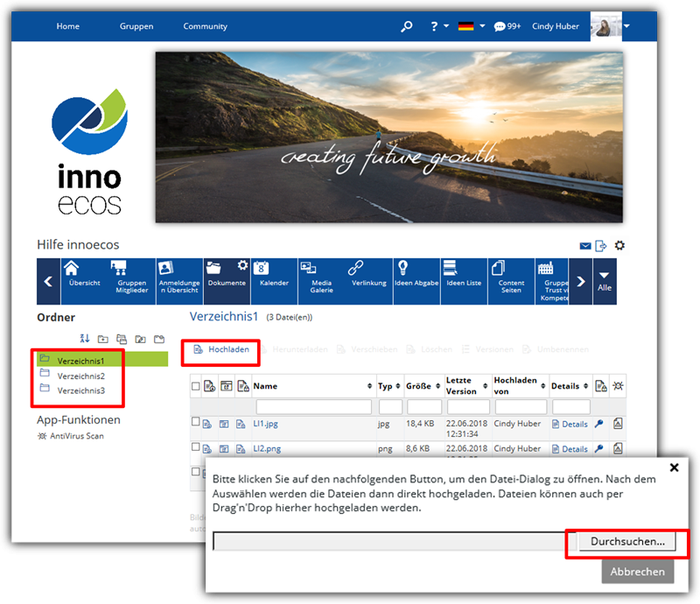This screenshot has height=604, width=700.
Task: Click the sort A-Z icon under Ordner
Action: click(85, 339)
